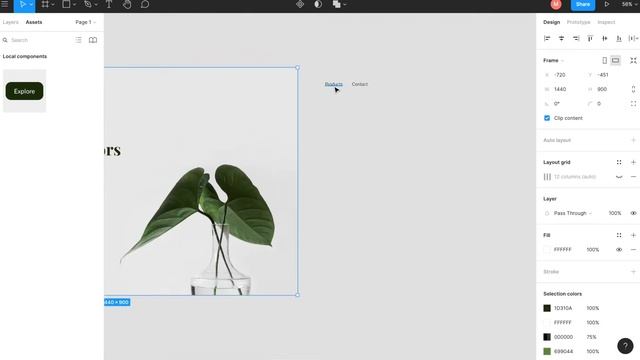
Task: Open Frame type dropdown
Action: pos(553,60)
